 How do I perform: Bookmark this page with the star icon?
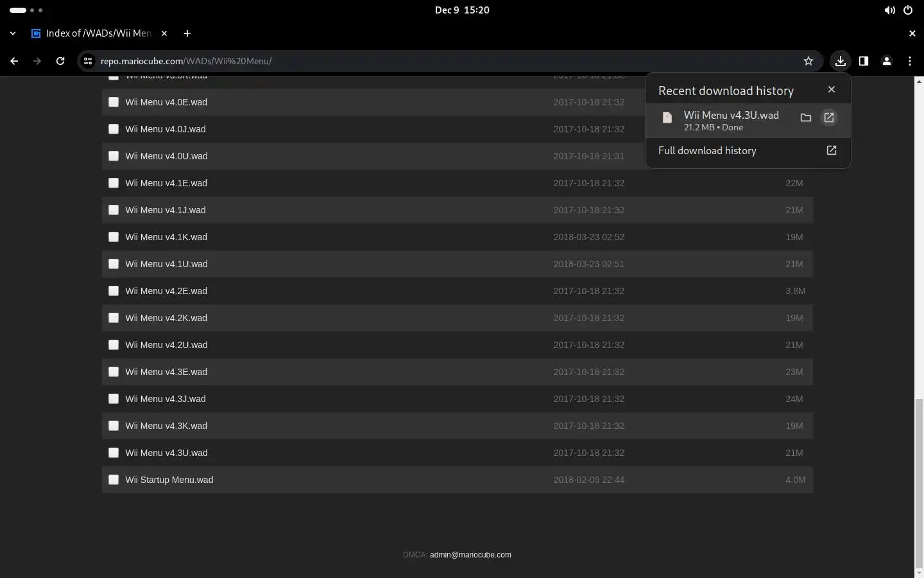pos(809,61)
